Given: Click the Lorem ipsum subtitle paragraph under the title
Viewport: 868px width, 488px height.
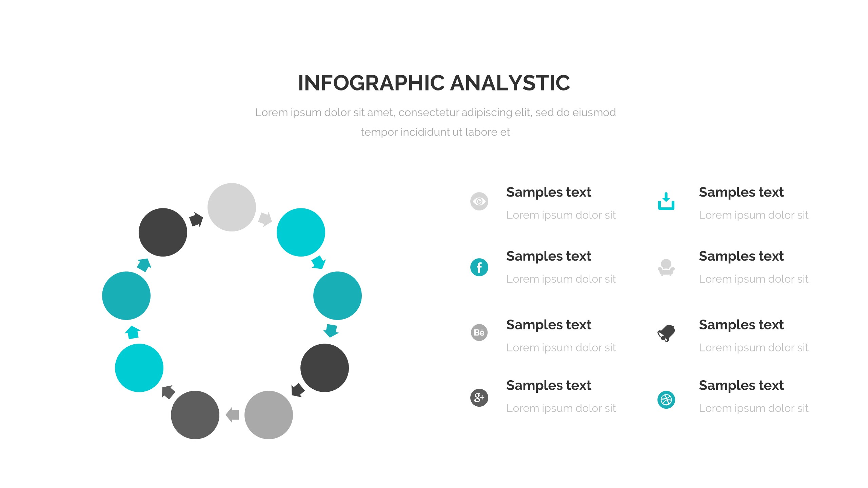Looking at the screenshot, I should coord(435,122).
